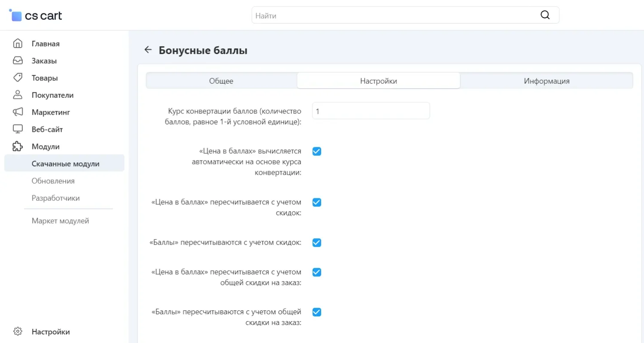Click the Товары tag icon
644x343 pixels.
[18, 78]
